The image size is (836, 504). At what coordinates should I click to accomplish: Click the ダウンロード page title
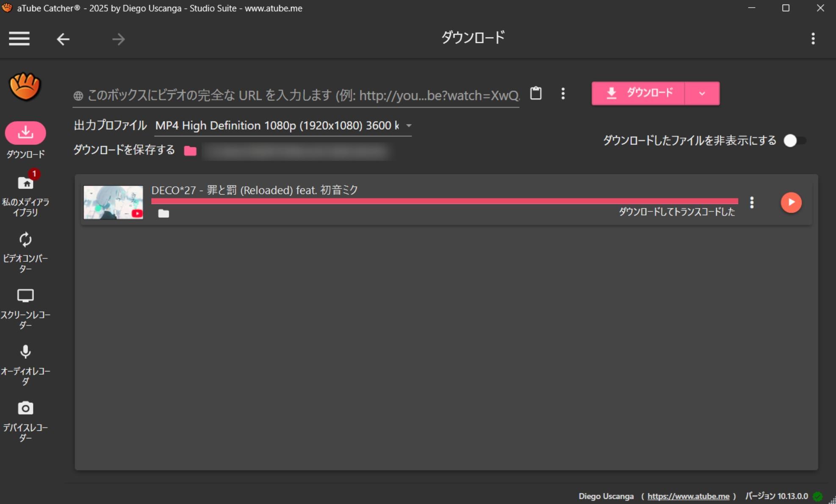pos(473,38)
